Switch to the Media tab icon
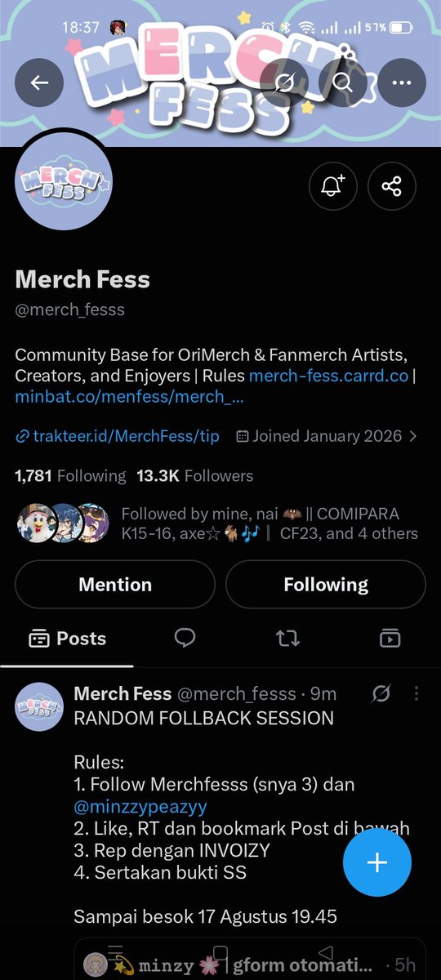 coord(390,639)
